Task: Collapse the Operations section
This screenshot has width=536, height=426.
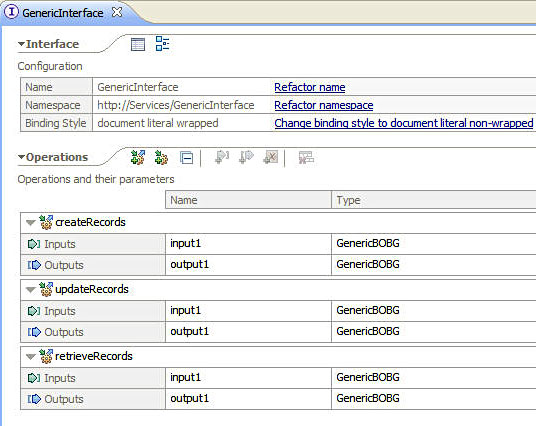Action: pyautogui.click(x=21, y=157)
